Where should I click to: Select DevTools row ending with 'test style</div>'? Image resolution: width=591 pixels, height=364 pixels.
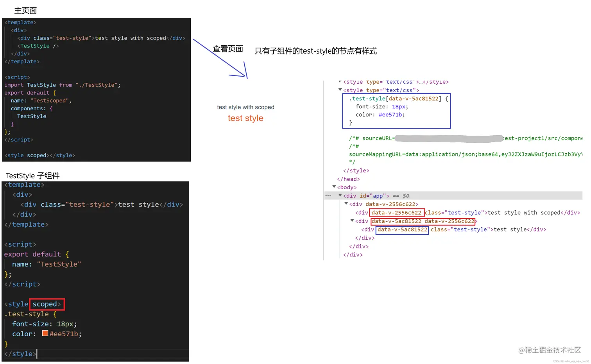pyautogui.click(x=453, y=230)
